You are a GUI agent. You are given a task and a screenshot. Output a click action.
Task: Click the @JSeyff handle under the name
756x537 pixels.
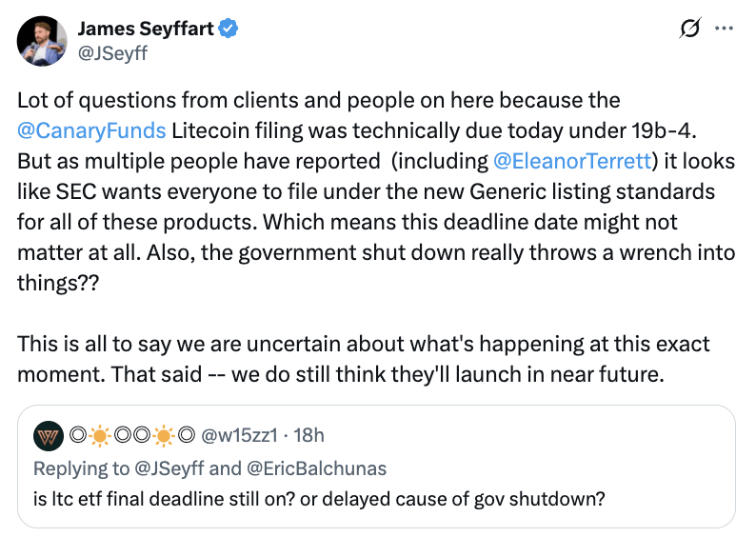(x=112, y=53)
